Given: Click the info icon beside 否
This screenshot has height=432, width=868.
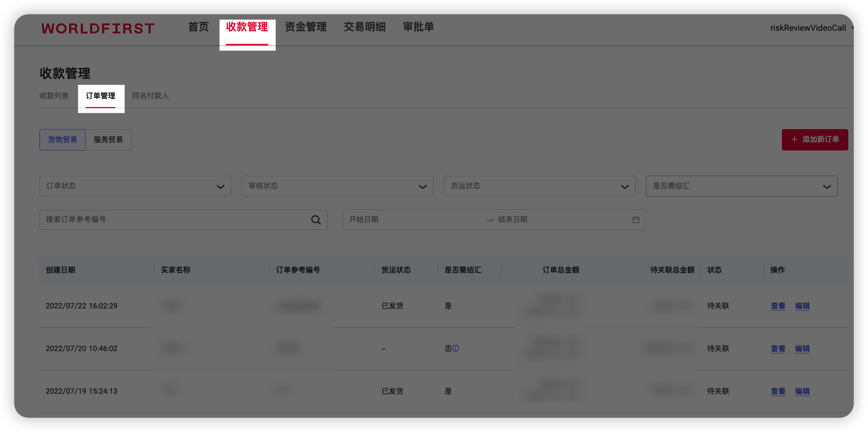Looking at the screenshot, I should pyautogui.click(x=456, y=348).
